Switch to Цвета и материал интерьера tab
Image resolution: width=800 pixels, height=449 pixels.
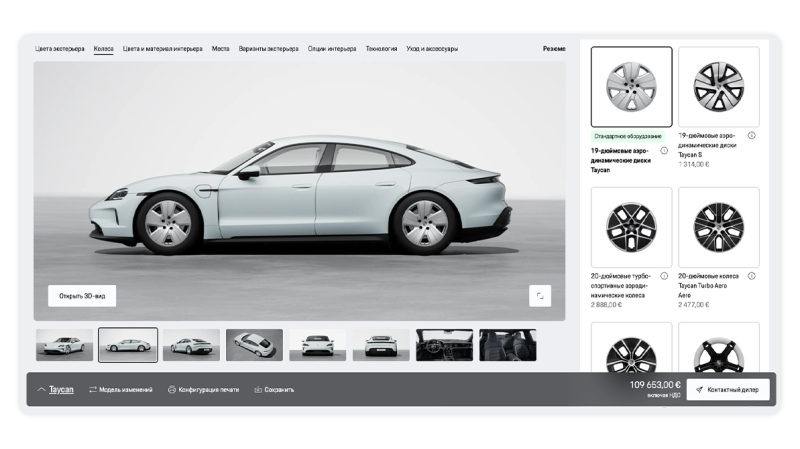coord(162,49)
